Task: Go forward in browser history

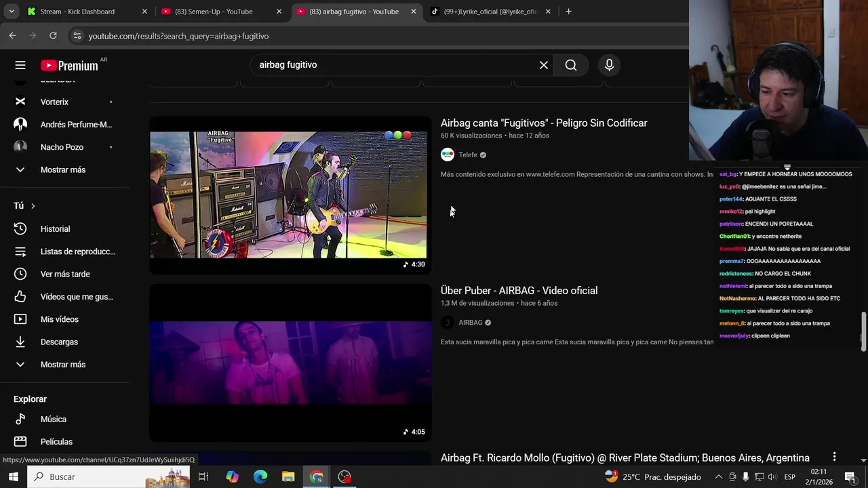Action: tap(33, 36)
